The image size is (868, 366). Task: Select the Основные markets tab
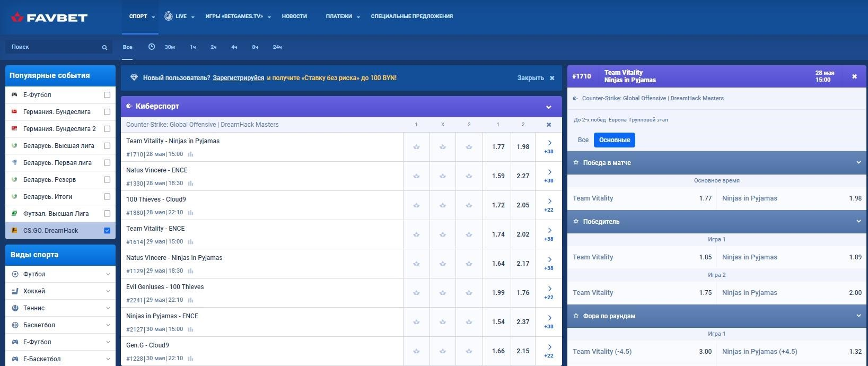click(x=615, y=140)
